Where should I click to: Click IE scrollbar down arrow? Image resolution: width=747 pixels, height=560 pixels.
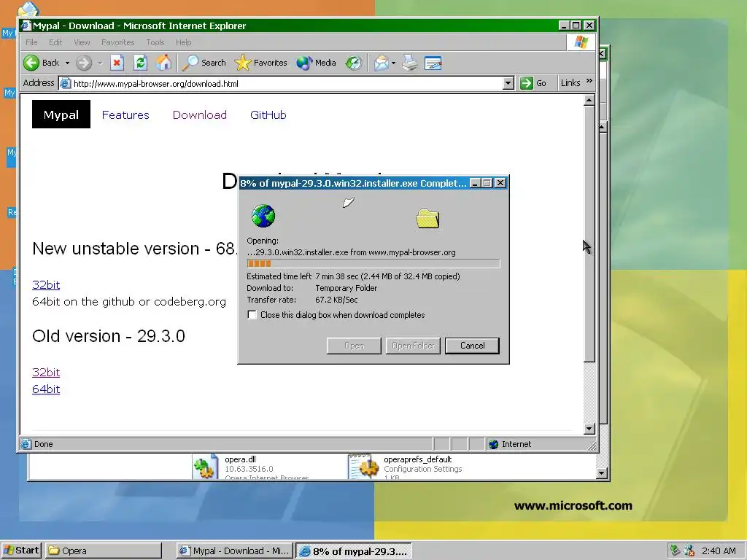click(589, 429)
